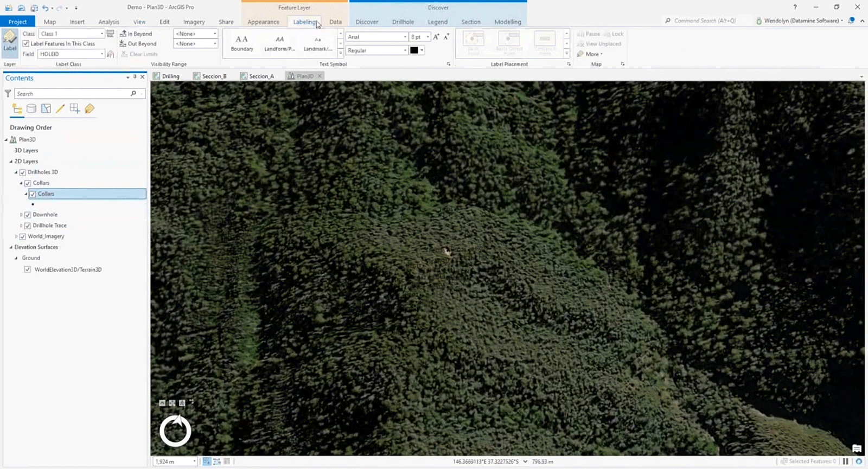Viewport: 868px width, 469px height.
Task: Open the 8 pt font size dropdown
Action: click(x=427, y=37)
